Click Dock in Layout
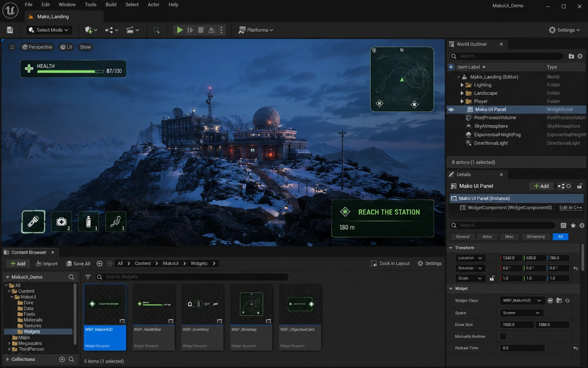The image size is (588, 368). click(x=390, y=263)
